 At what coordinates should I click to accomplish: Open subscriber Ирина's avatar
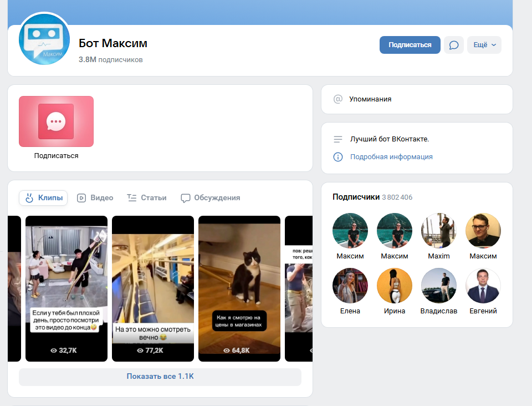click(x=395, y=286)
